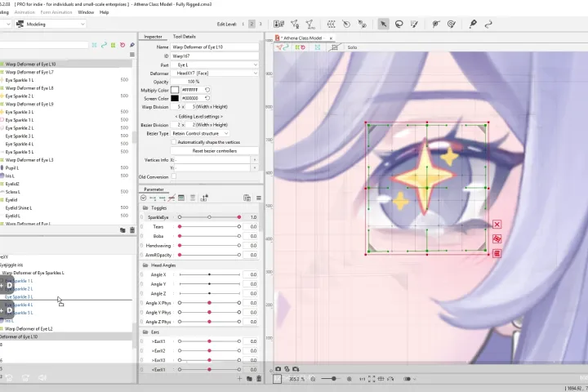
Task: Open the Parts panel hamburger menu
Action: 132,55
